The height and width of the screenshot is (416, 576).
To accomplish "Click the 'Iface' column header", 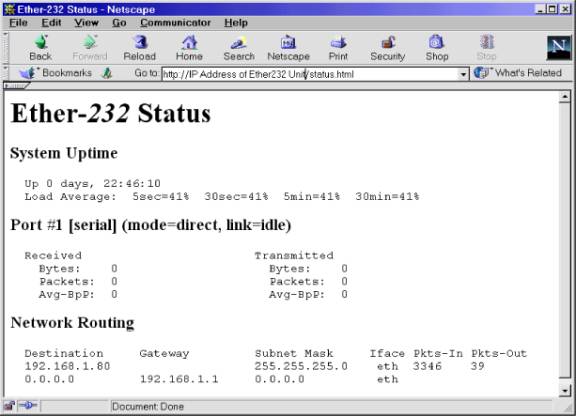I will [387, 354].
